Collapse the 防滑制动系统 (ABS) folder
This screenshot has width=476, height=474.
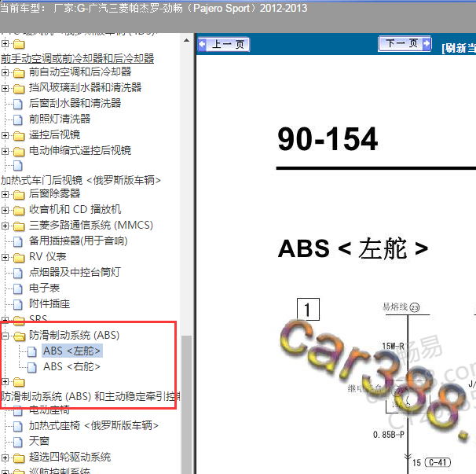pyautogui.click(x=5, y=336)
